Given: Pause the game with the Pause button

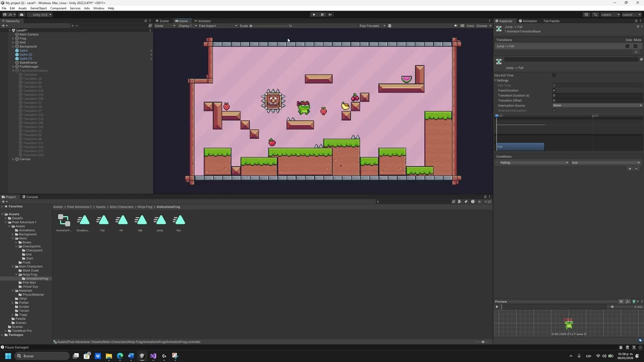Looking at the screenshot, I should 322,15.
